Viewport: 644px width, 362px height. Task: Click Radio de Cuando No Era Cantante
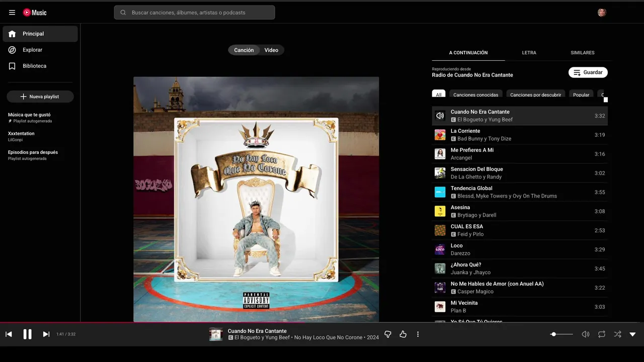(472, 75)
